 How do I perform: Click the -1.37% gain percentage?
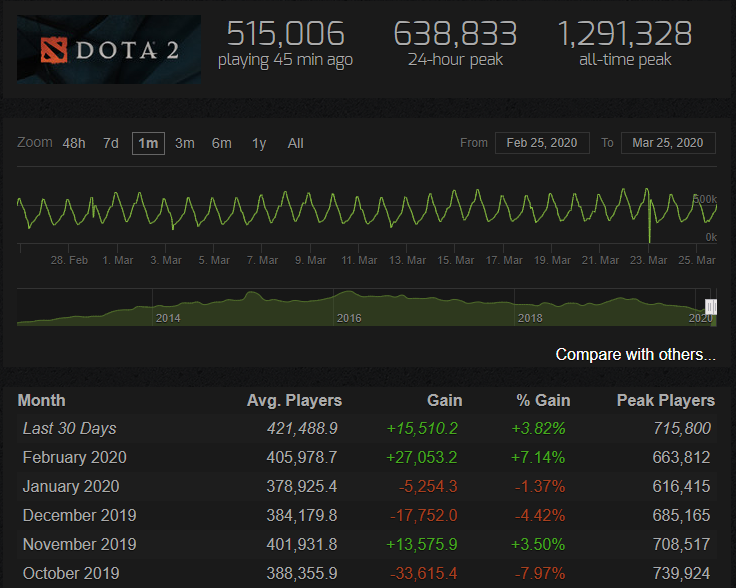[x=540, y=487]
